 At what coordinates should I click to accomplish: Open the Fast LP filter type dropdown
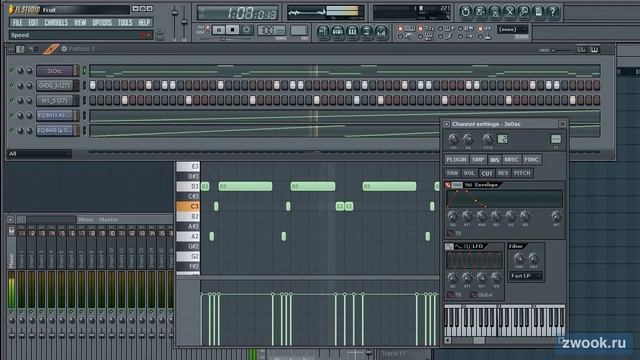(526, 276)
